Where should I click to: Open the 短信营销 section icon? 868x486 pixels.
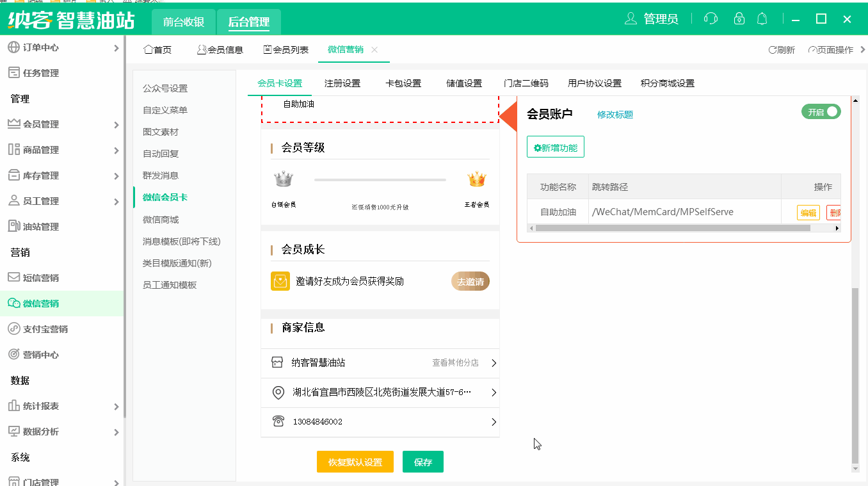click(13, 278)
